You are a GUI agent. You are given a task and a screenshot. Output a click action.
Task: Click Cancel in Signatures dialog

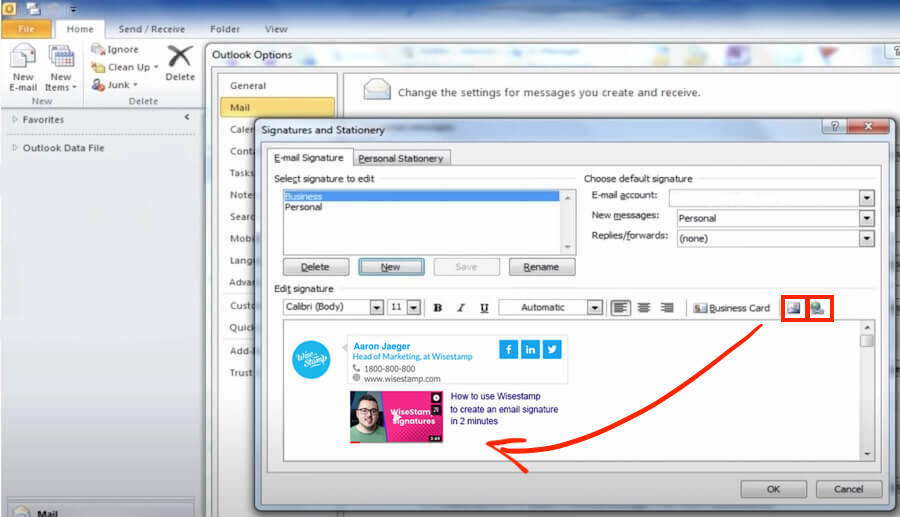point(848,489)
